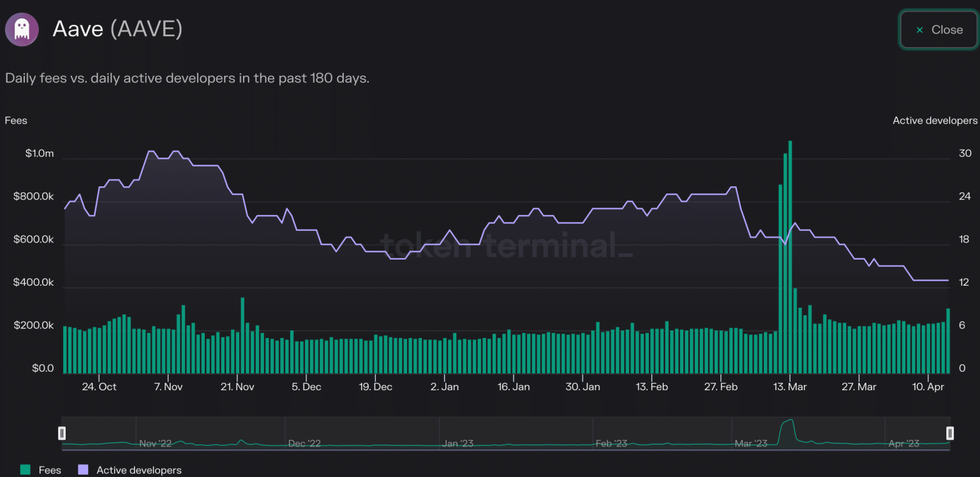Select the Fees axis label on the left
The image size is (980, 477).
pos(16,120)
